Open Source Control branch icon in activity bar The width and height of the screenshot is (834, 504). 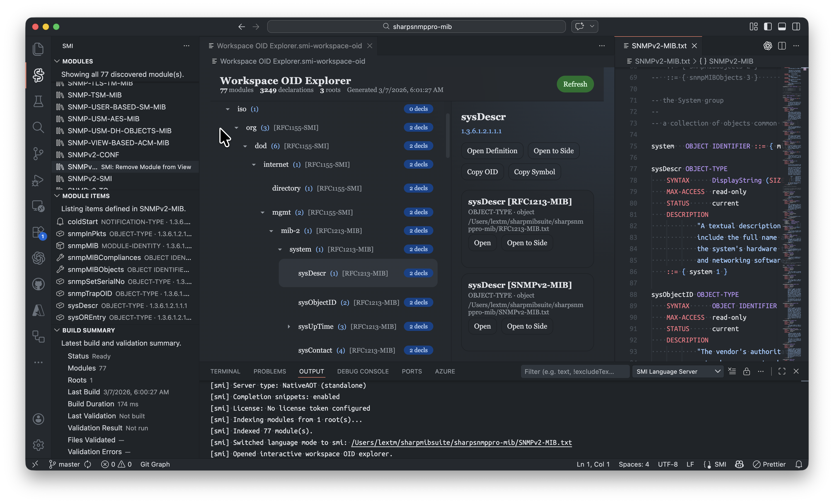pos(38,154)
